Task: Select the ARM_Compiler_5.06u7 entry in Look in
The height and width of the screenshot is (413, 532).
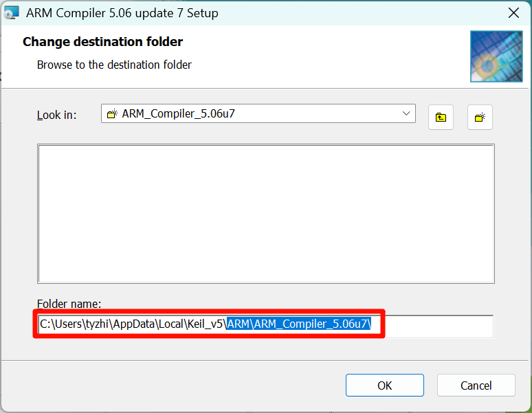Action: [x=178, y=114]
